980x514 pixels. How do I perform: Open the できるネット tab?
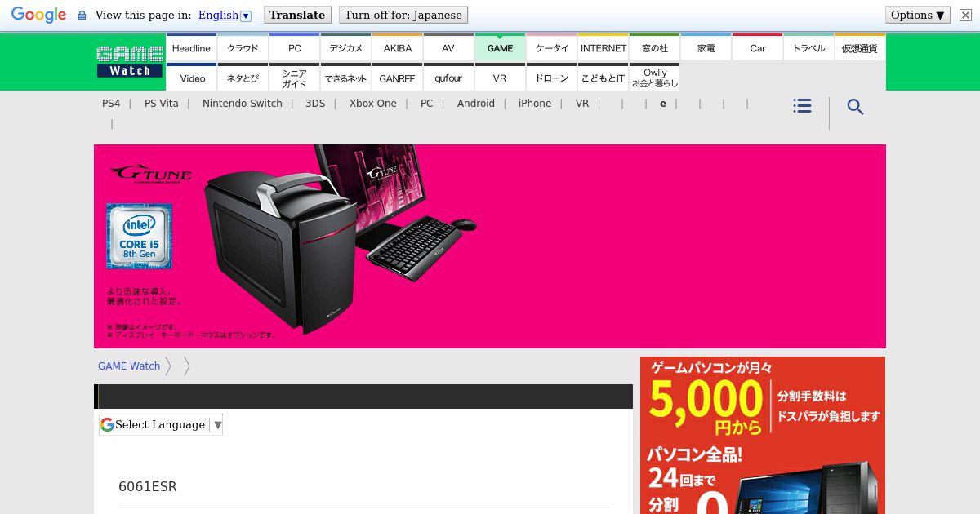point(345,78)
